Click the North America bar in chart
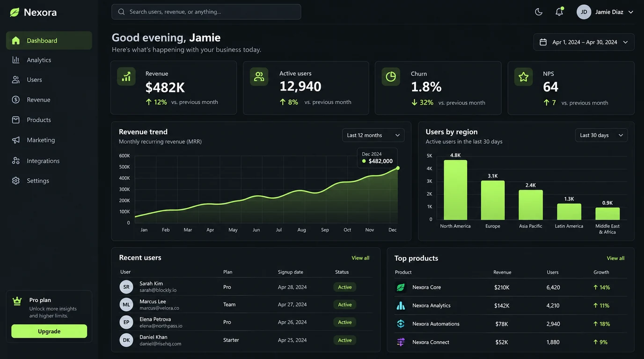The width and height of the screenshot is (644, 359). point(455,190)
